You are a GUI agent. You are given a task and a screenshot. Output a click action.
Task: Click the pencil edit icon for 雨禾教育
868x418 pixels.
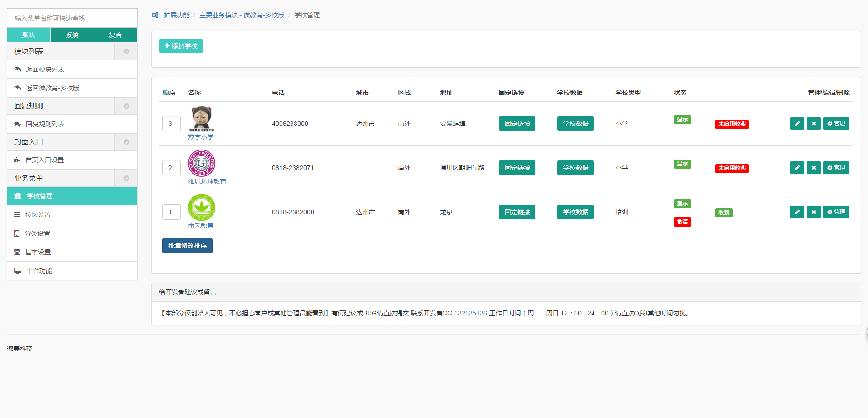797,212
